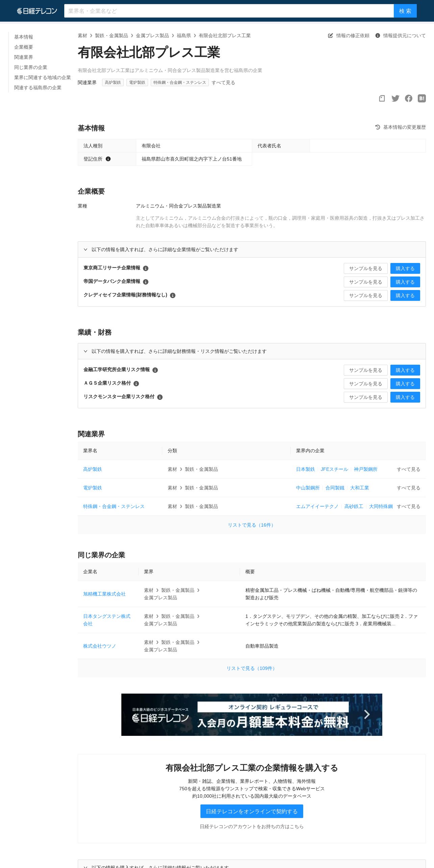Open 電炉製鉄 in the industry table
This screenshot has width=434, height=868.
pos(93,488)
